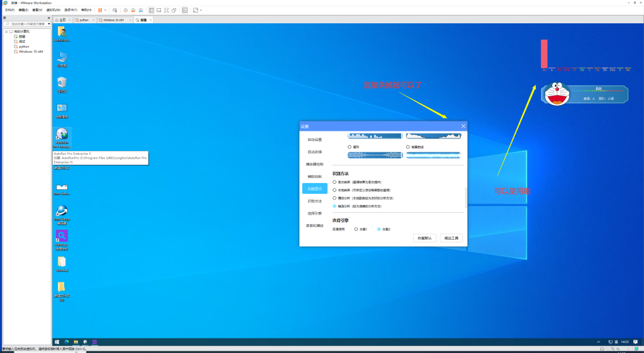Select 识别方法 in settings sidebar
The image size is (644, 353).
314,201
